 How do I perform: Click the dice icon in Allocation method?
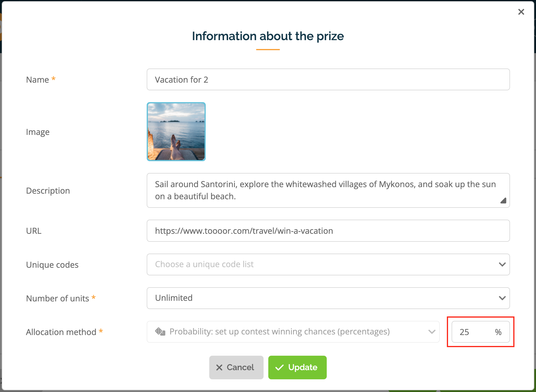[160, 331]
